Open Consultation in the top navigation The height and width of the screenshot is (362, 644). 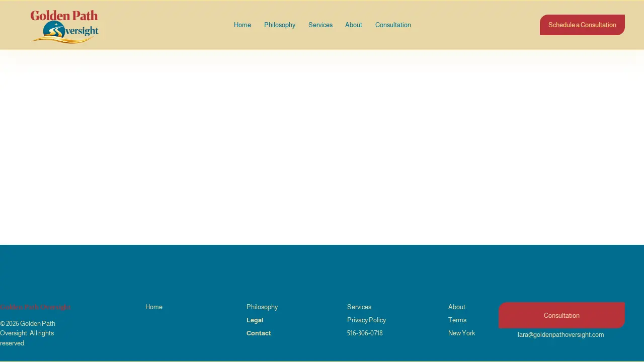pyautogui.click(x=393, y=25)
